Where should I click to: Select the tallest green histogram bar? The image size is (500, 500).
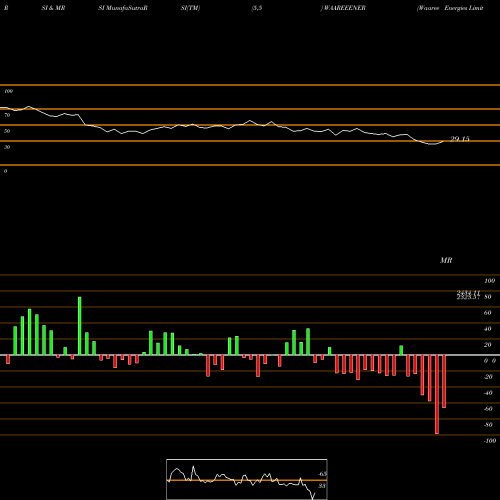point(80,326)
